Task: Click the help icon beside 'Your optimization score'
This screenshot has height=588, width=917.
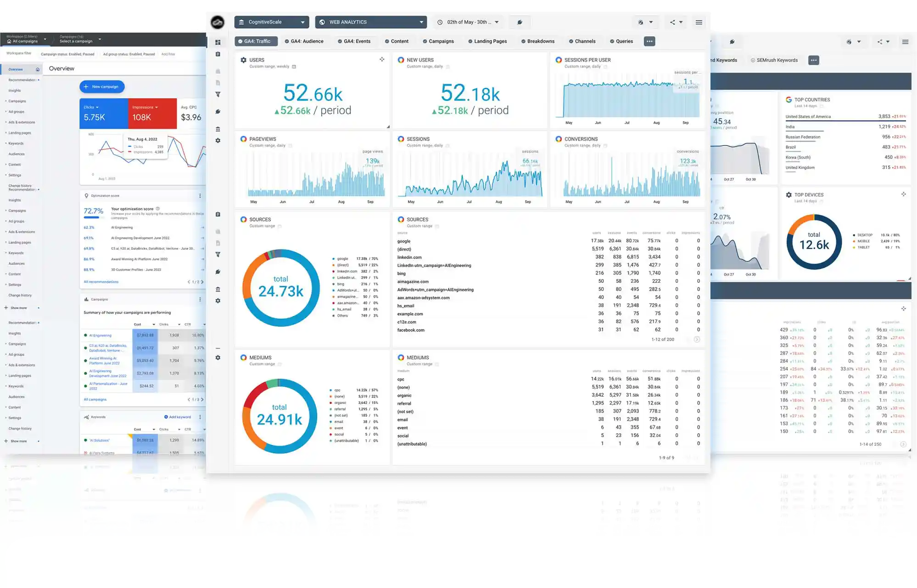Action: (x=157, y=209)
